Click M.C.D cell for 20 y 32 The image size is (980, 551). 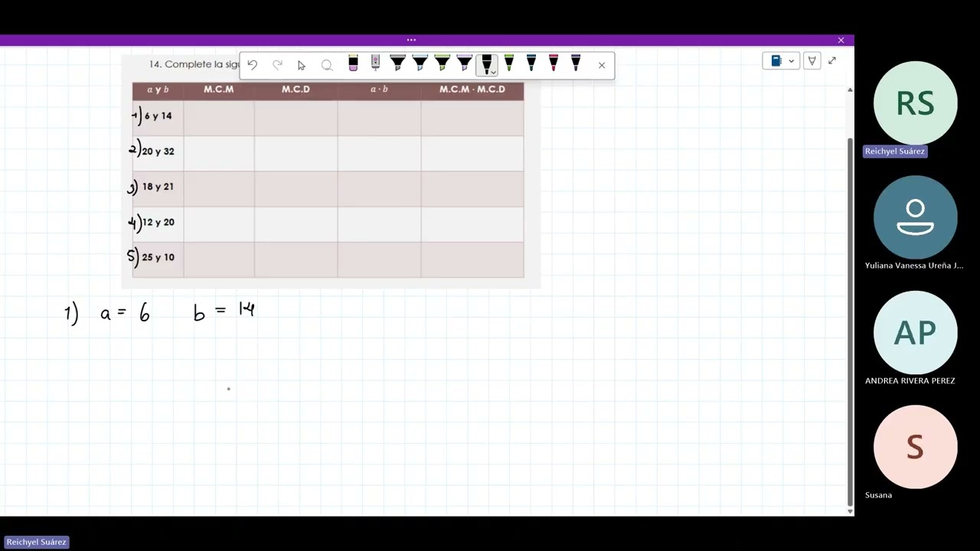296,153
